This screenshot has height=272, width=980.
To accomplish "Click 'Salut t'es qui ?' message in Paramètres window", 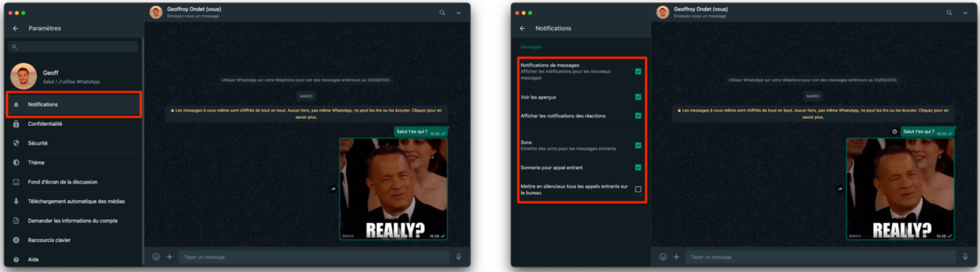I will tap(422, 132).
